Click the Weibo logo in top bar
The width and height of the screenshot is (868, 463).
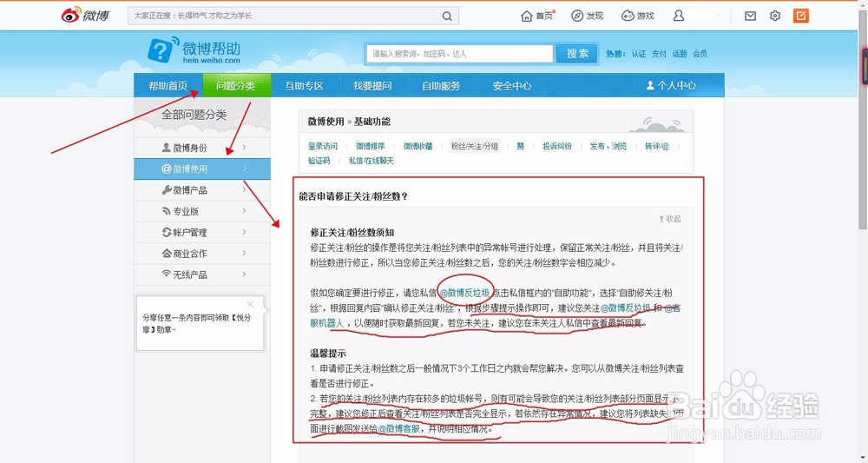click(x=85, y=15)
